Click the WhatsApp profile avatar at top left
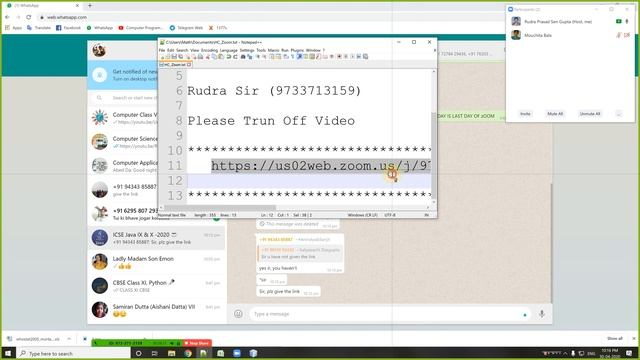Viewport: 640px width, 360px height. tap(99, 50)
